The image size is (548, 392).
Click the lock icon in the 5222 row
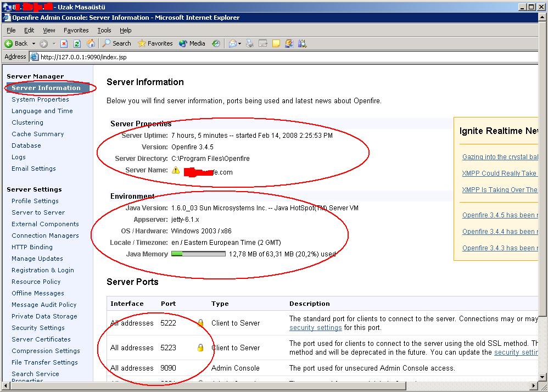200,322
